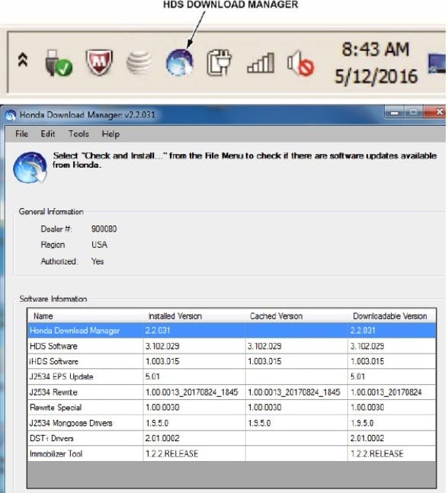Click the network signal bars icon
Screen dimensions: 448x493
point(261,63)
